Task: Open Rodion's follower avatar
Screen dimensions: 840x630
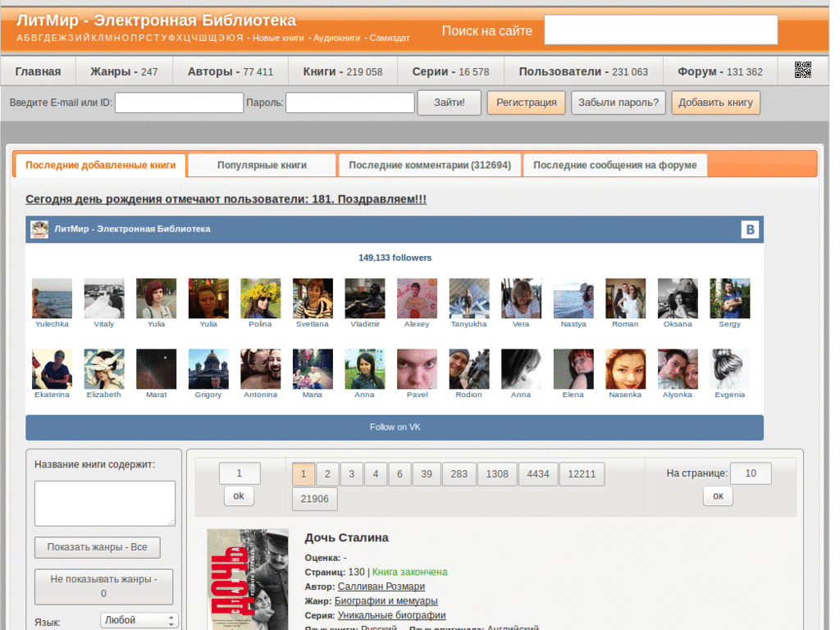Action: coord(468,369)
